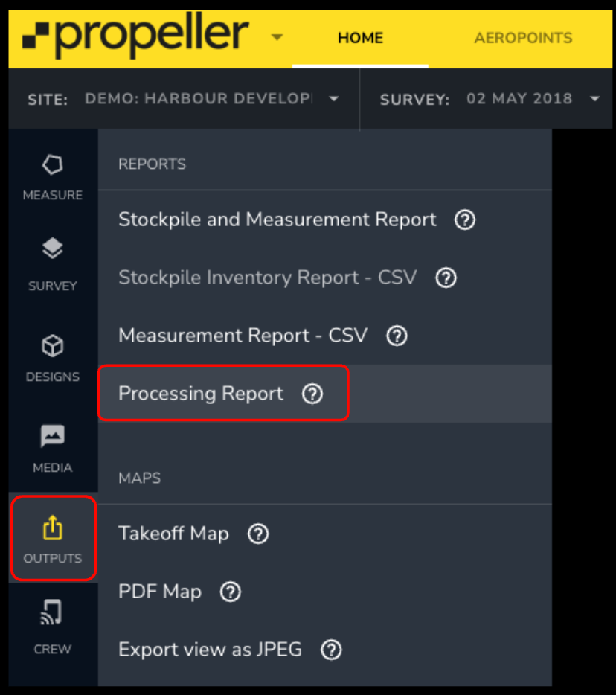Image resolution: width=616 pixels, height=695 pixels.
Task: Expand the Survey date dropdown
Action: coord(594,99)
